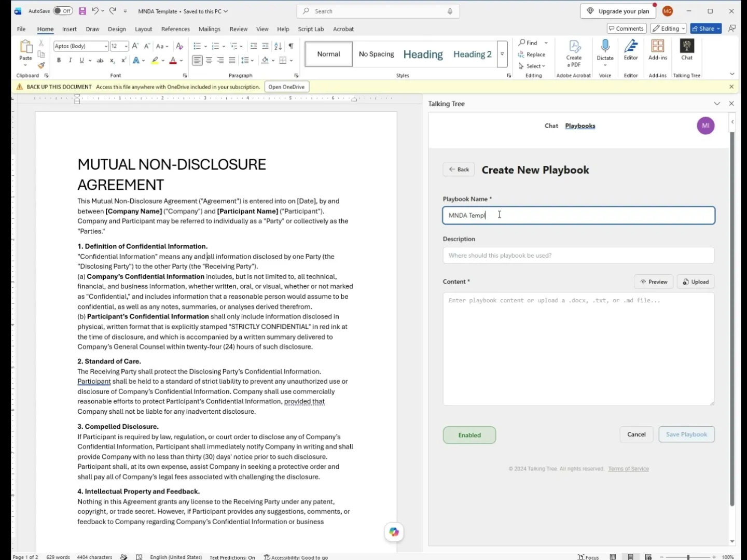This screenshot has height=560, width=747.
Task: Open the Layout ribbon tab
Action: coord(143,29)
